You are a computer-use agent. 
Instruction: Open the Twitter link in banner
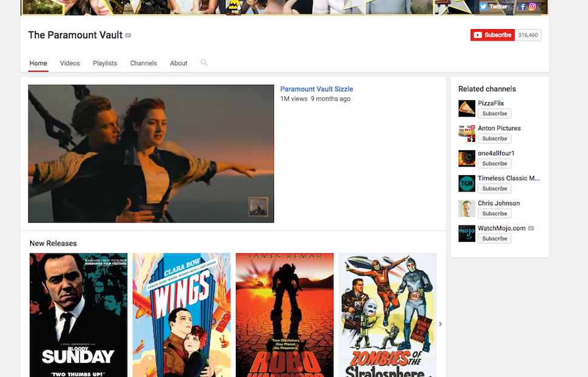point(493,7)
